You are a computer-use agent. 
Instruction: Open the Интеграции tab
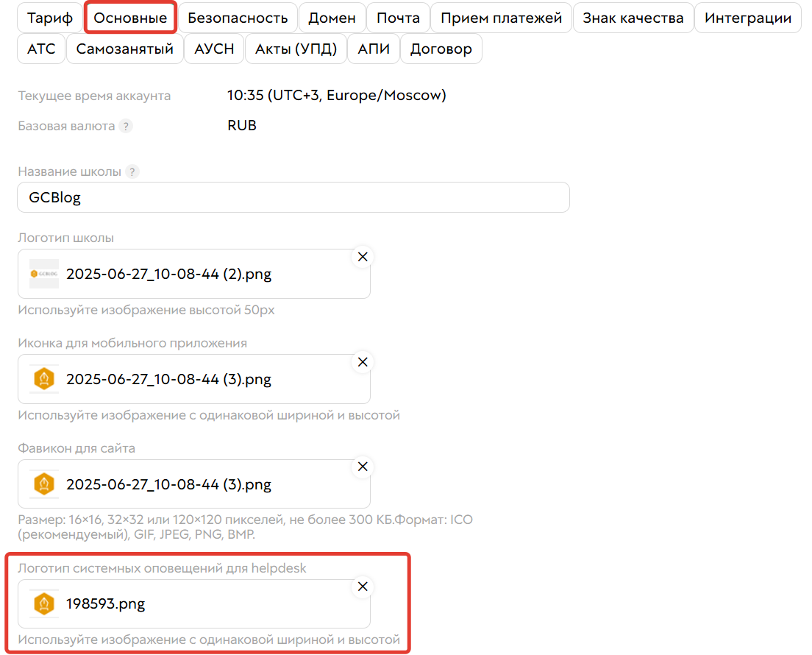pyautogui.click(x=748, y=18)
